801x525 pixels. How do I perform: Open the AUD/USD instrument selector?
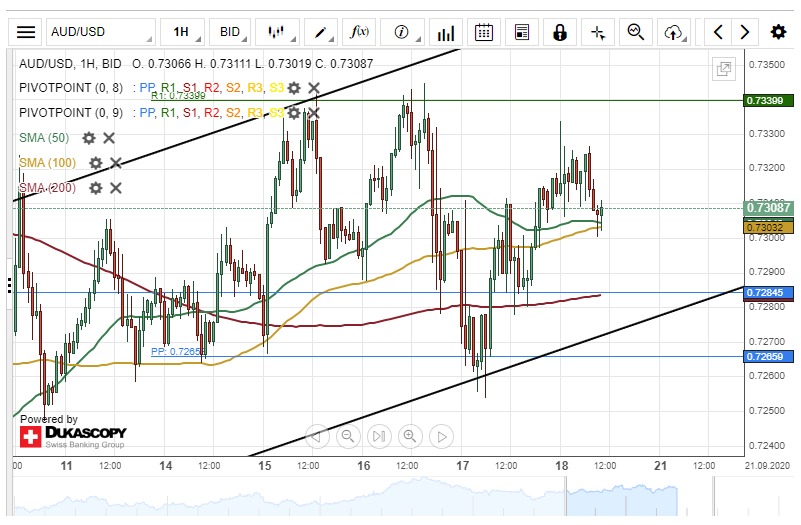[x=100, y=32]
